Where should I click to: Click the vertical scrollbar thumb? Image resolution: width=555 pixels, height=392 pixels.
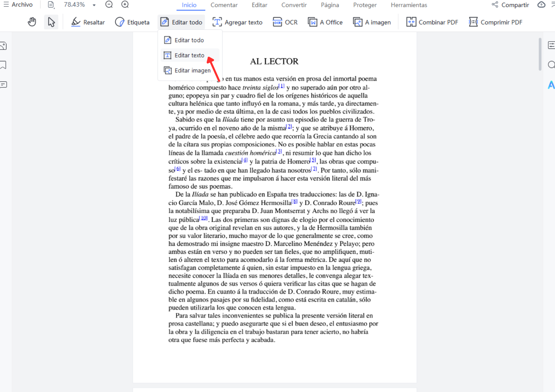[540, 54]
